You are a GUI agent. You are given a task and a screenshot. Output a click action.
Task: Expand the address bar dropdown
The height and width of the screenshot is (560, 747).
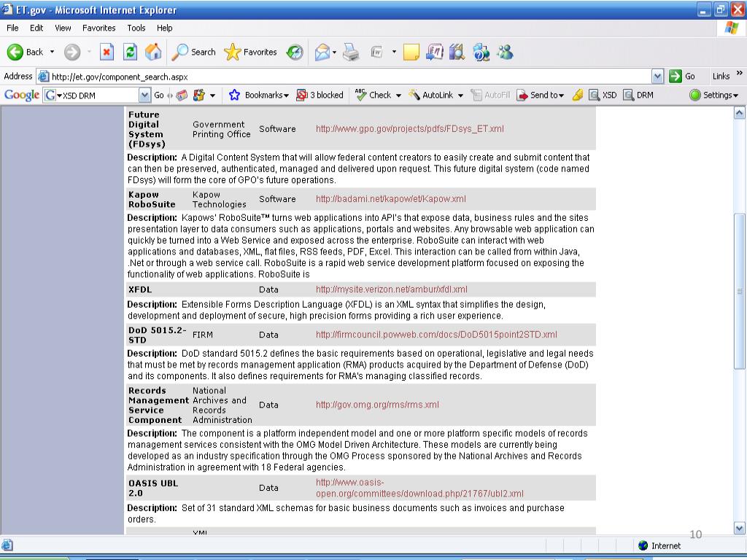(657, 76)
